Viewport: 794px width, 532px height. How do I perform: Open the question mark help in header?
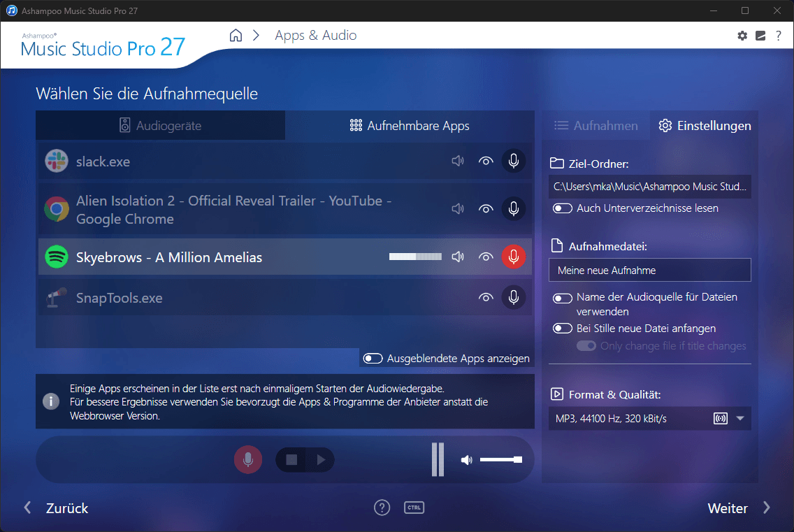pos(779,36)
